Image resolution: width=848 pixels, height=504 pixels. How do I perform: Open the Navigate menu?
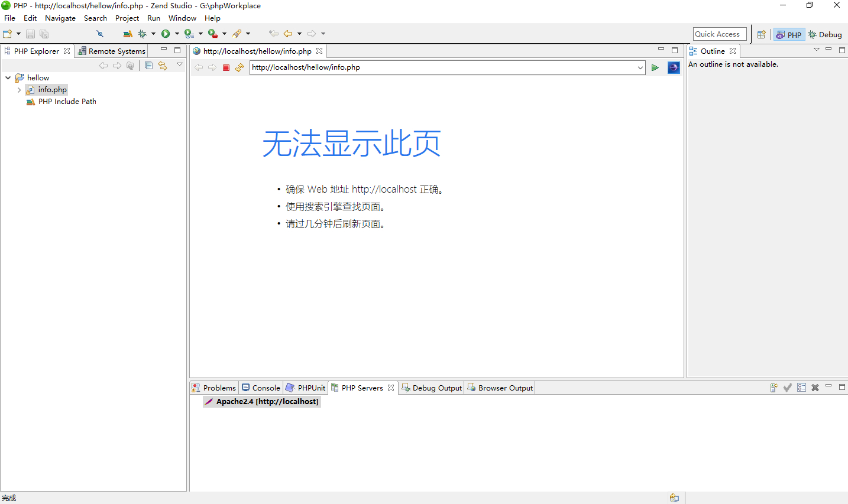point(60,18)
